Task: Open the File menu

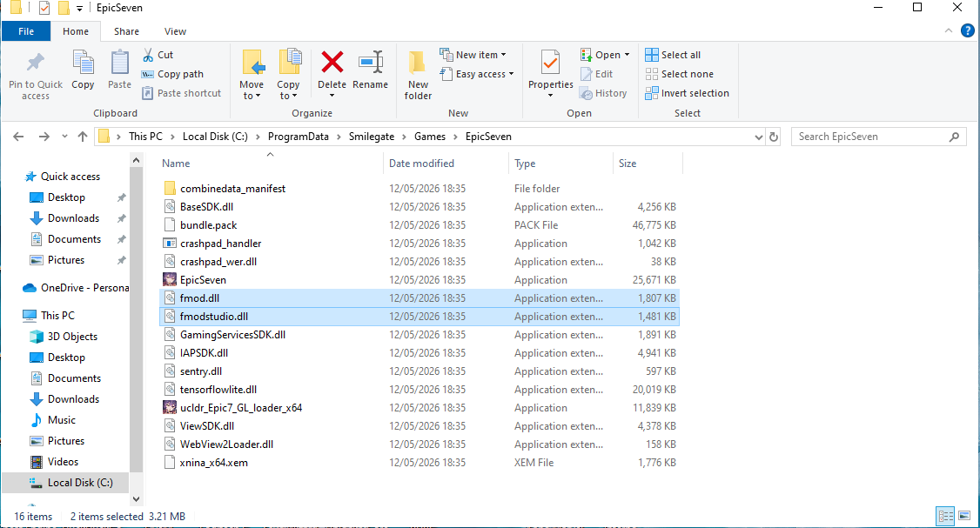Action: coord(26,31)
